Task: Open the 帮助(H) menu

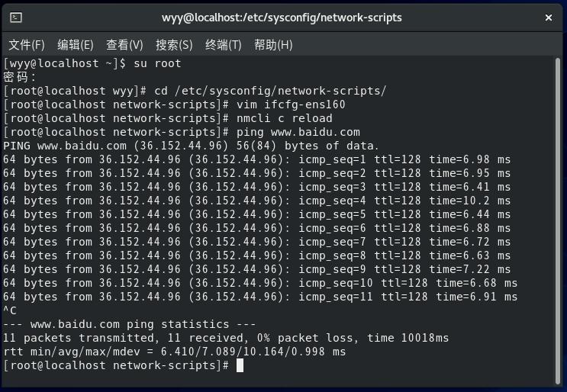Action: click(273, 45)
